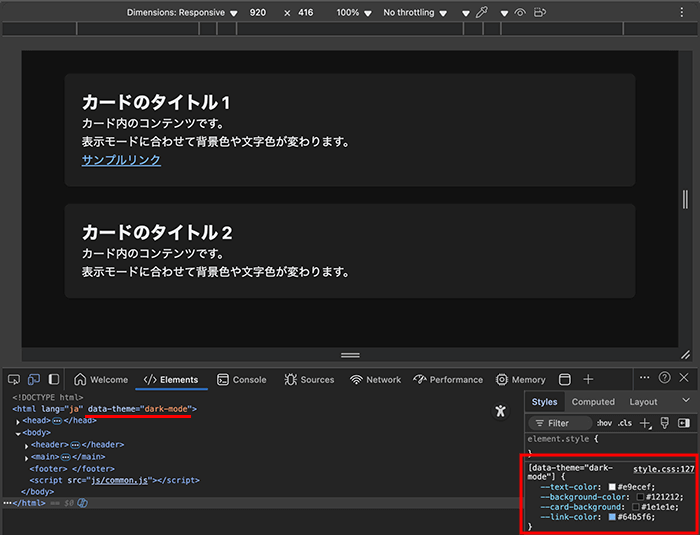Click the viewport right-edge resize handle

[685, 199]
